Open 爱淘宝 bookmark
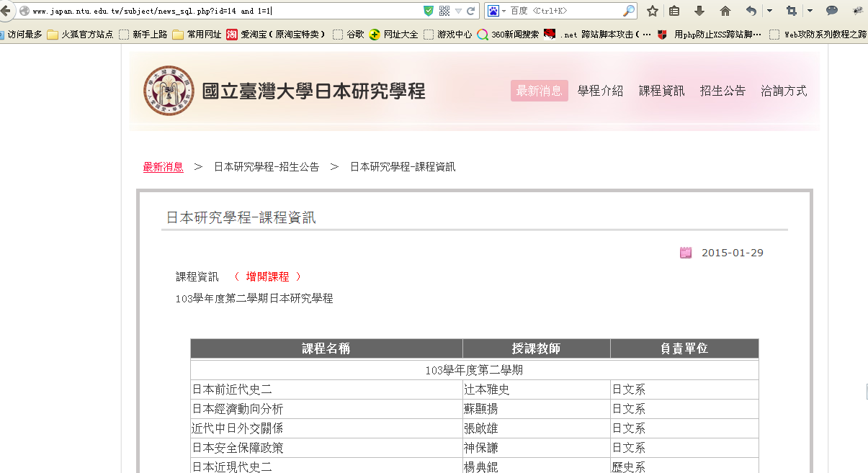This screenshot has height=473, width=868. pos(276,34)
